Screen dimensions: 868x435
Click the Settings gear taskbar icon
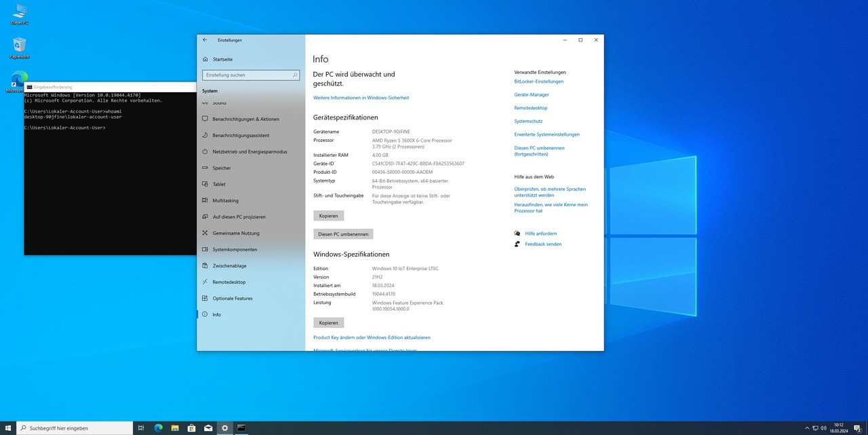tap(224, 428)
